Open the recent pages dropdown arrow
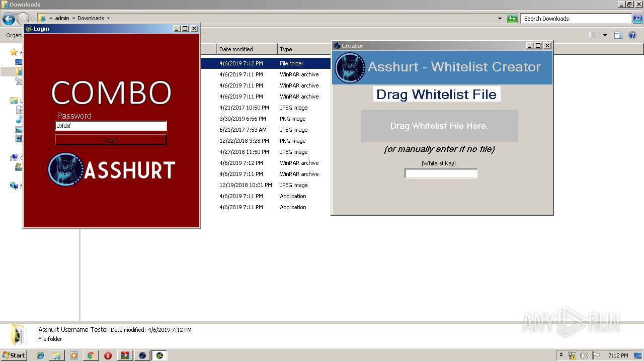644x362 pixels. tap(32, 19)
